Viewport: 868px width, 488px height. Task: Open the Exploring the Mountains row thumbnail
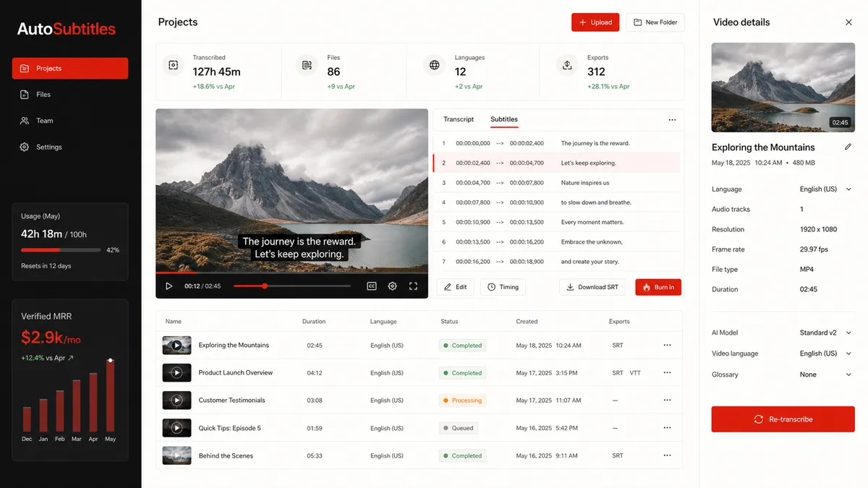(x=176, y=346)
